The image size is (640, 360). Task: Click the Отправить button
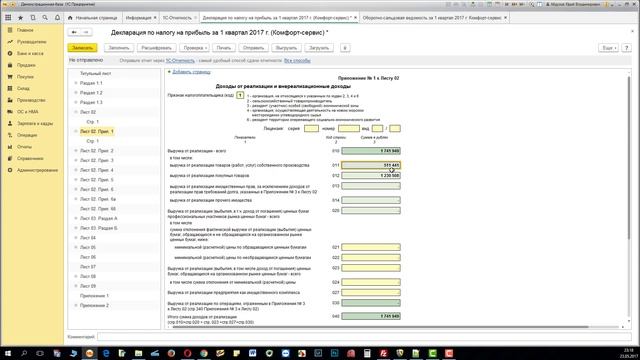[x=253, y=48]
